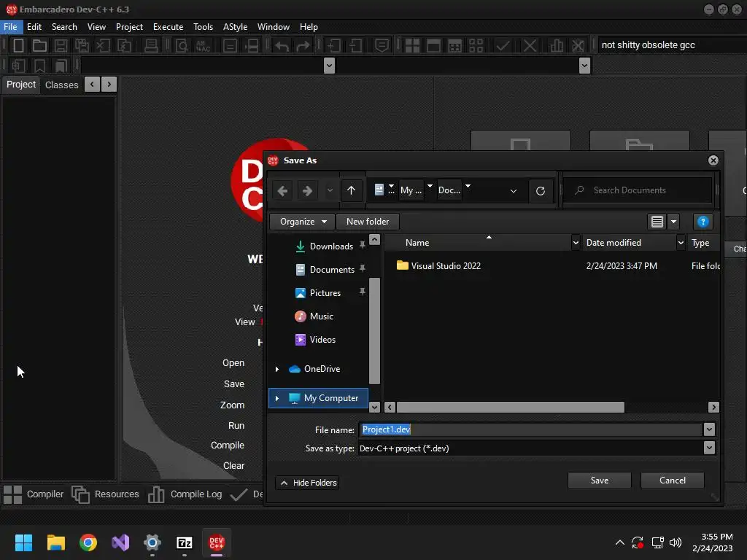The width and height of the screenshot is (747, 560).
Task: Click the Compile and Run toolbar icon
Action: pos(455,46)
